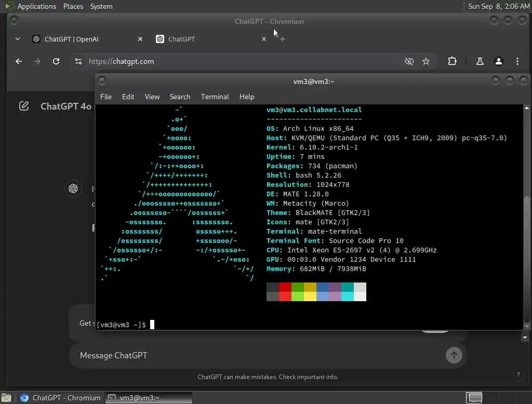The image size is (532, 404).
Task: Open the Places menu in top panel
Action: 73,6
